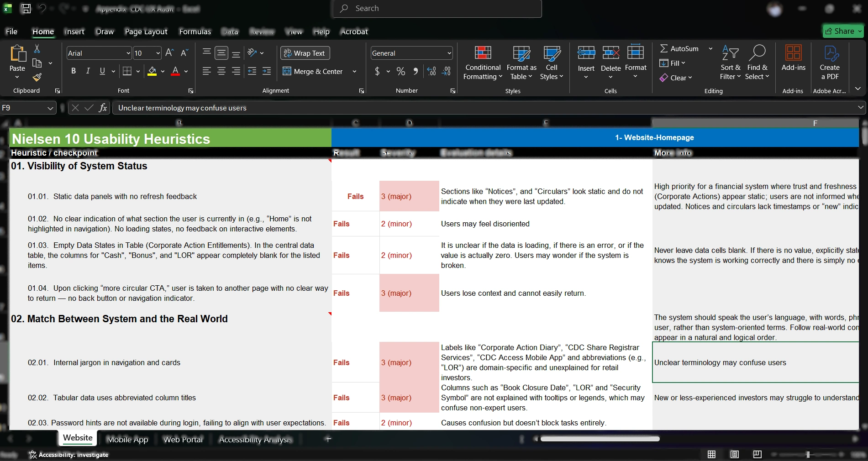Toggle Center horizontal alignment
Image resolution: width=868 pixels, height=461 pixels.
click(221, 71)
